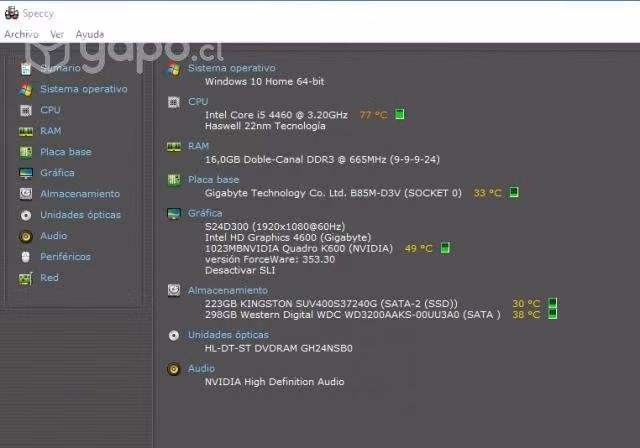This screenshot has width=640, height=448.
Task: Click the Gráfica heading in summary
Action: point(205,213)
